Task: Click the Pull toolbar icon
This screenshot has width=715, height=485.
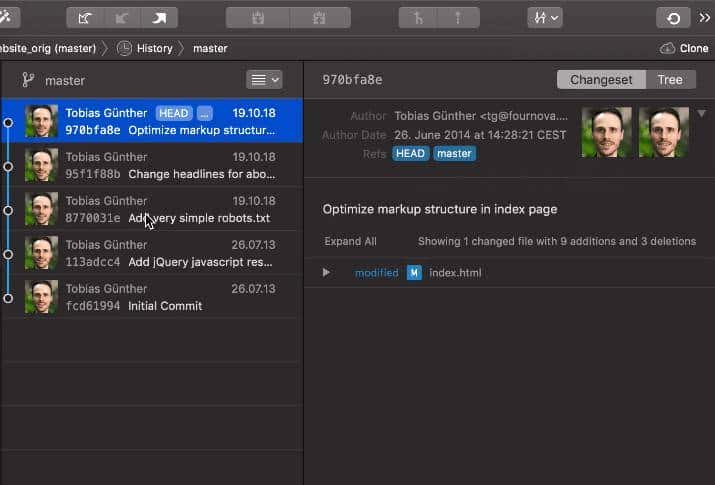Action: (122, 18)
